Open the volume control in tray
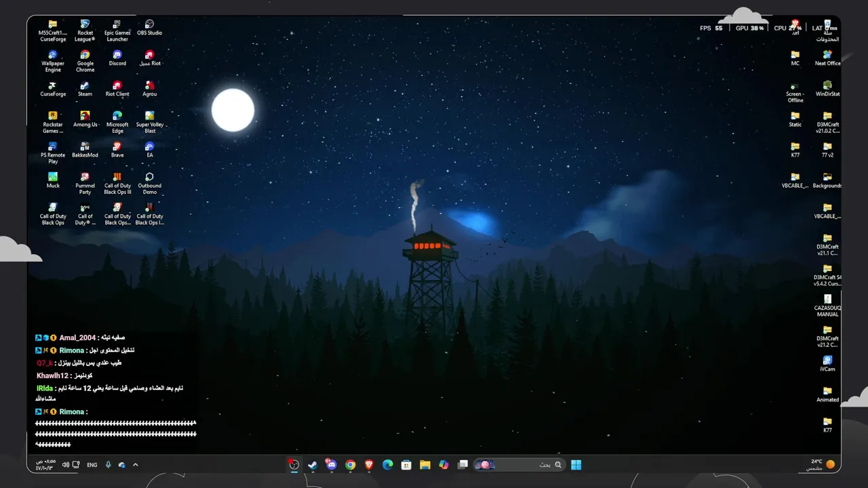The width and height of the screenshot is (868, 488). pyautogui.click(x=66, y=465)
